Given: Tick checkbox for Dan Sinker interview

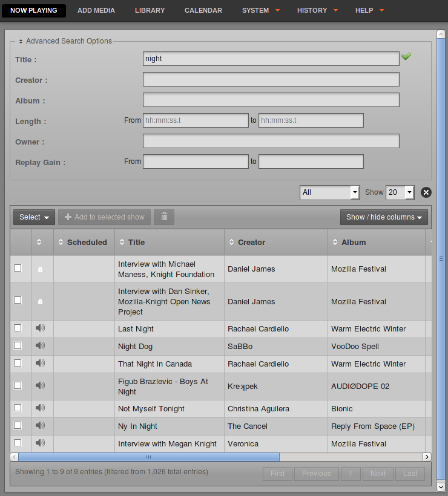Looking at the screenshot, I should (x=18, y=300).
